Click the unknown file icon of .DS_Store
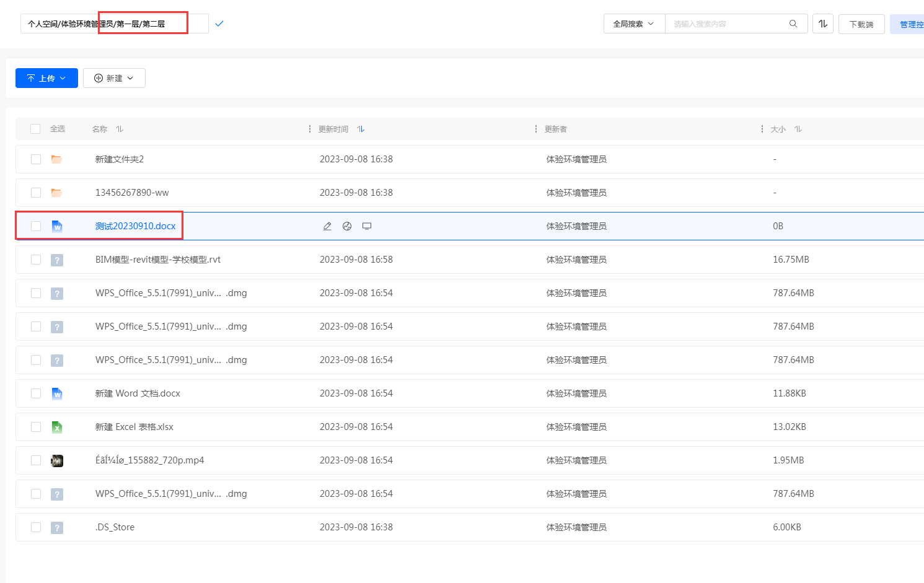 (x=57, y=527)
